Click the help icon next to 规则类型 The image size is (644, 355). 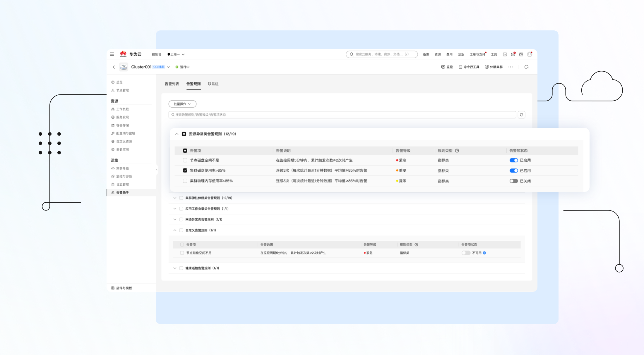pyautogui.click(x=457, y=151)
